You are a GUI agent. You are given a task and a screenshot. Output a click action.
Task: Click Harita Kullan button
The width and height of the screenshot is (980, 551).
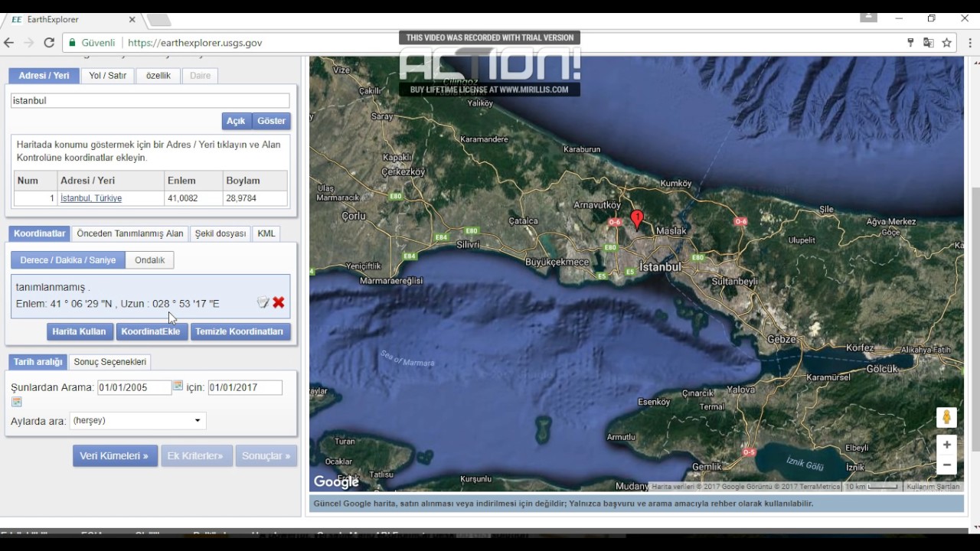click(x=79, y=331)
